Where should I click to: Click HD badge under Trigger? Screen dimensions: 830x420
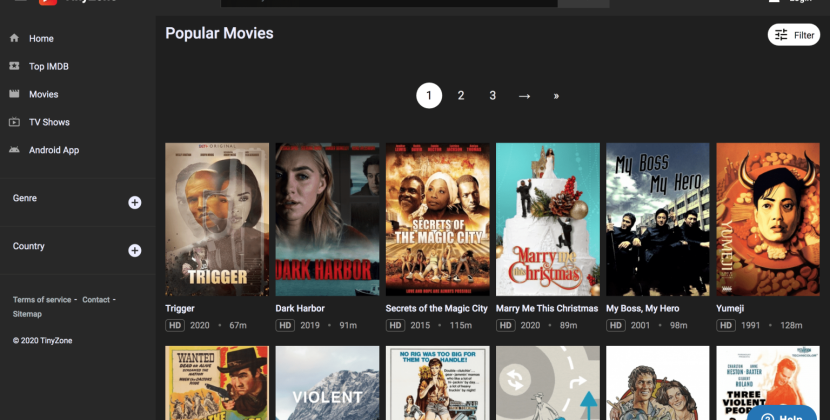175,325
